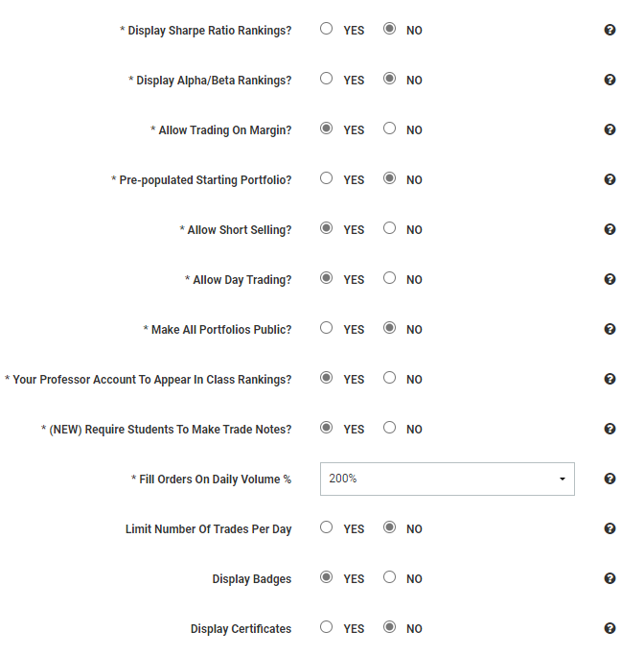
Task: Open help icon for Display Sharpe Ratio Rankings
Action: pyautogui.click(x=609, y=30)
